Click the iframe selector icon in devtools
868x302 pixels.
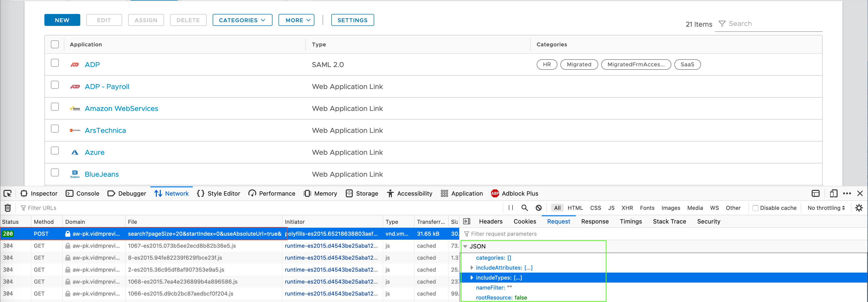[816, 194]
